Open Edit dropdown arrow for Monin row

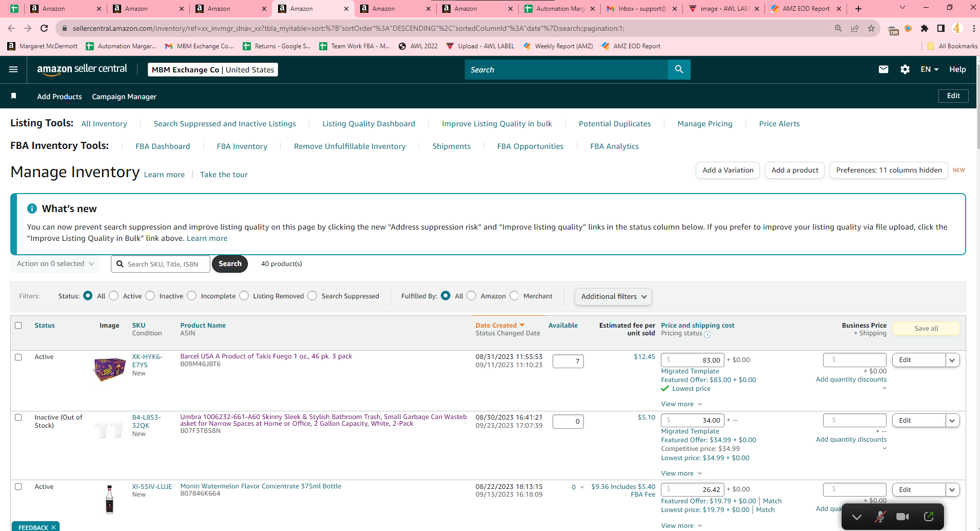(x=952, y=490)
